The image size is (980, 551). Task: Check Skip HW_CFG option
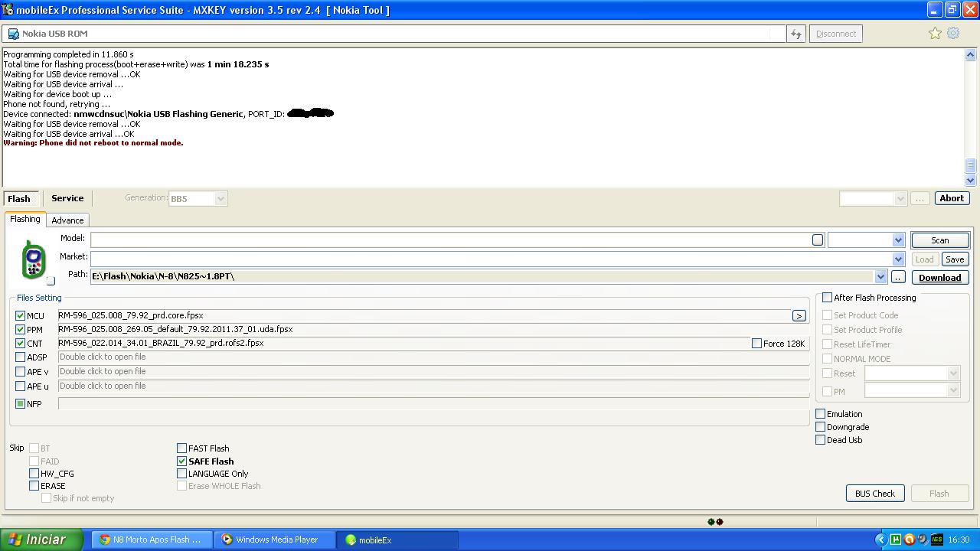click(34, 474)
